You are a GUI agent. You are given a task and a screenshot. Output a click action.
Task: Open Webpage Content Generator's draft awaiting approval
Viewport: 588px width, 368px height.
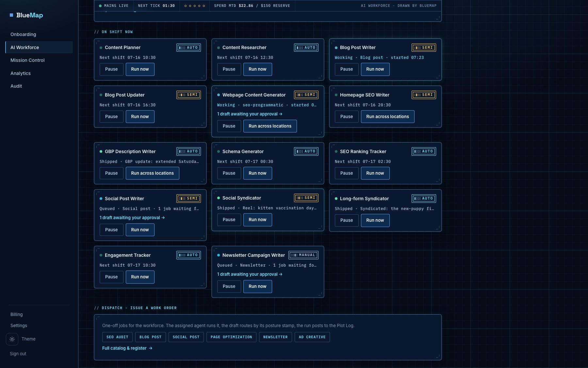[250, 114]
